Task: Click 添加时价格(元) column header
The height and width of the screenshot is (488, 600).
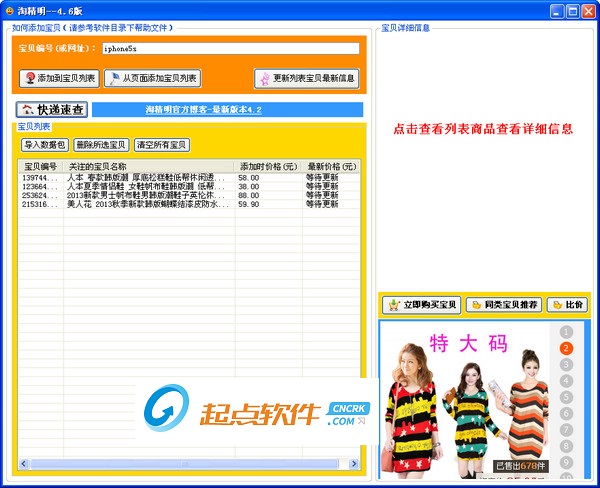Action: (268, 166)
